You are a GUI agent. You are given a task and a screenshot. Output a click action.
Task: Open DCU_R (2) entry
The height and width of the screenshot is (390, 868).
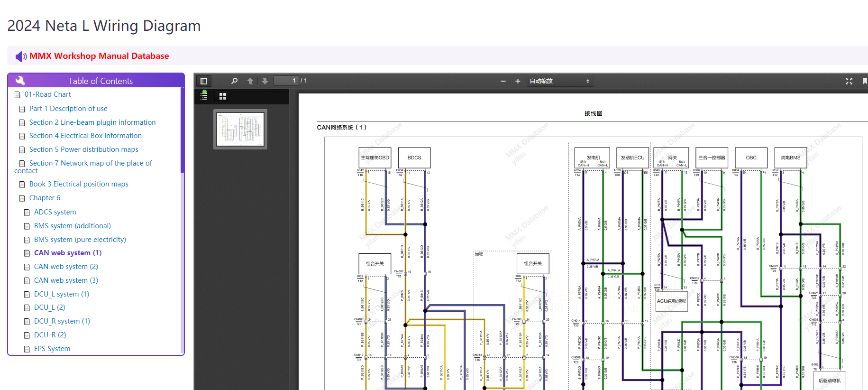tap(50, 335)
